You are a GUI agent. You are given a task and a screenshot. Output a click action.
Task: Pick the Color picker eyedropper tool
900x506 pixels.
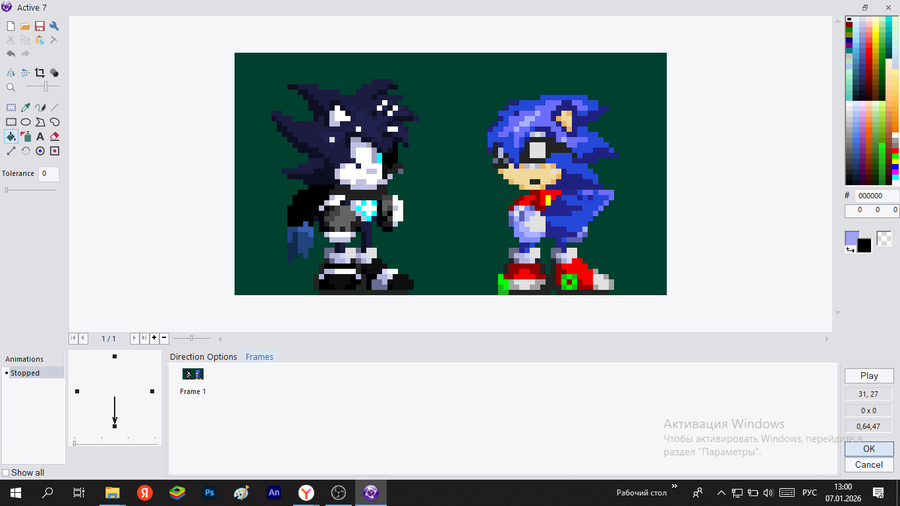(25, 107)
